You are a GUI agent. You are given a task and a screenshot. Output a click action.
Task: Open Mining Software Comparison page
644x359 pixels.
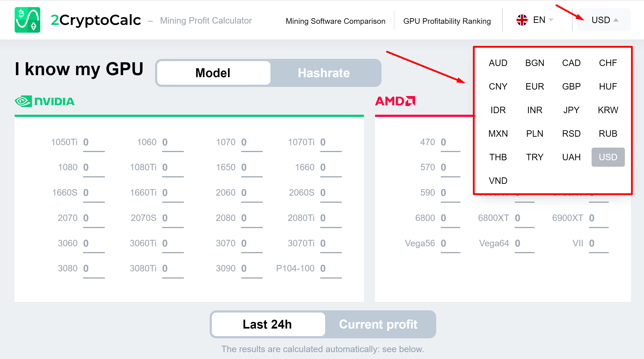[334, 20]
